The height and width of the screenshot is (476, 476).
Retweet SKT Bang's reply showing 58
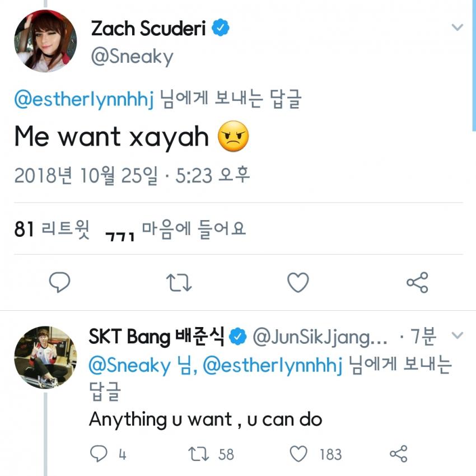coord(198,453)
